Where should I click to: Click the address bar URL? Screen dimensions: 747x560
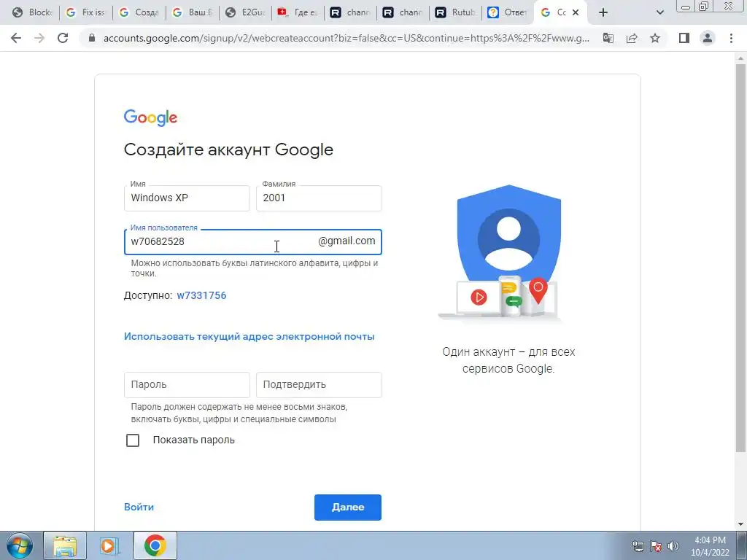coord(347,38)
